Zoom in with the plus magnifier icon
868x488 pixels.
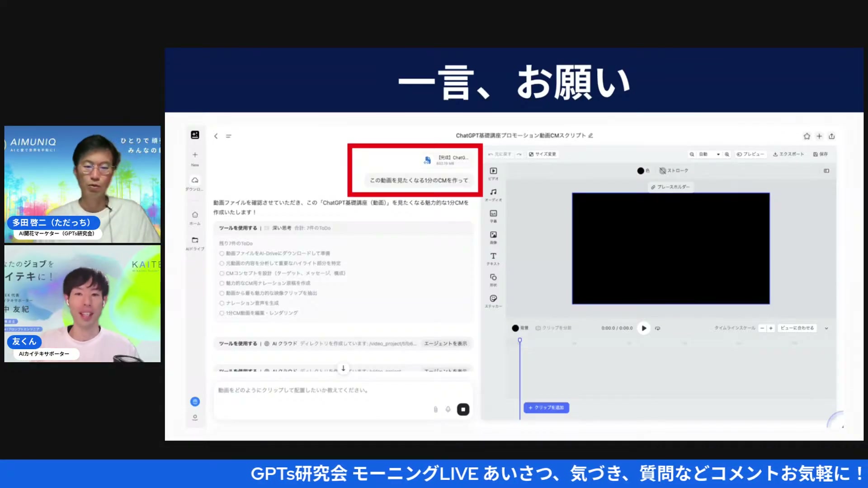pyautogui.click(x=727, y=154)
